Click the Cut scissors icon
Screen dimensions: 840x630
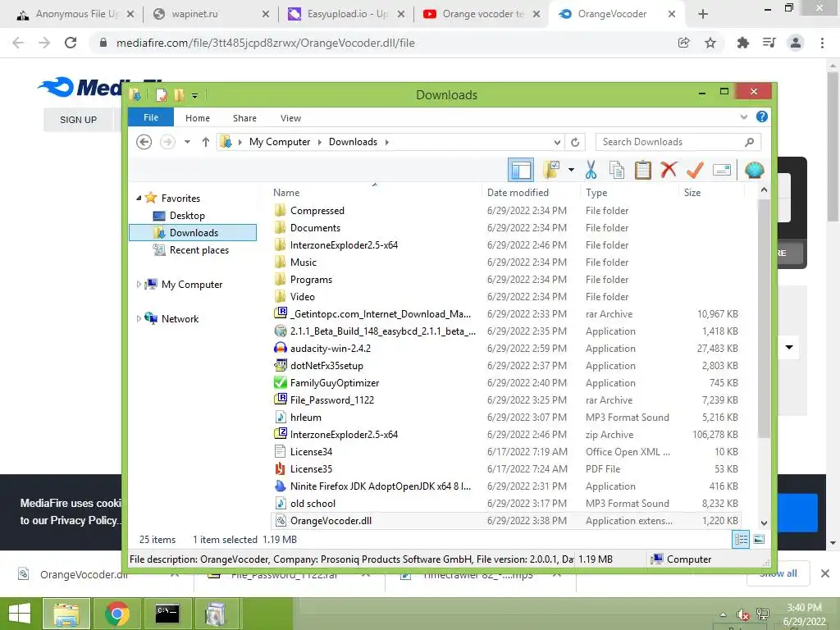pos(591,171)
